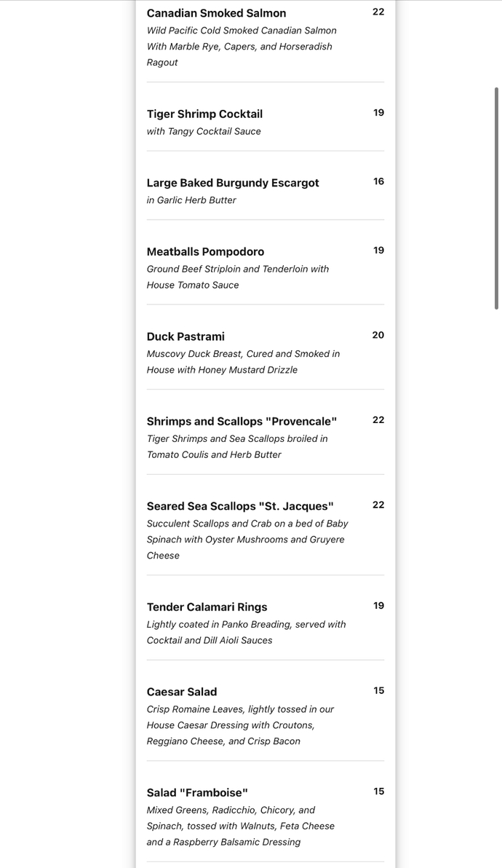Click Seared Sea Scallops "St. Jacques" heading
The height and width of the screenshot is (868, 502).
[240, 506]
